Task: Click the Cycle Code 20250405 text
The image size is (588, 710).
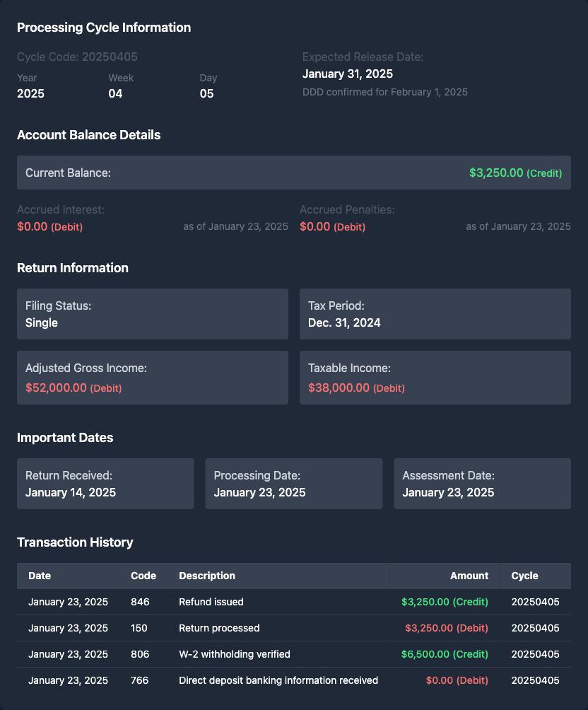Action: coord(77,57)
